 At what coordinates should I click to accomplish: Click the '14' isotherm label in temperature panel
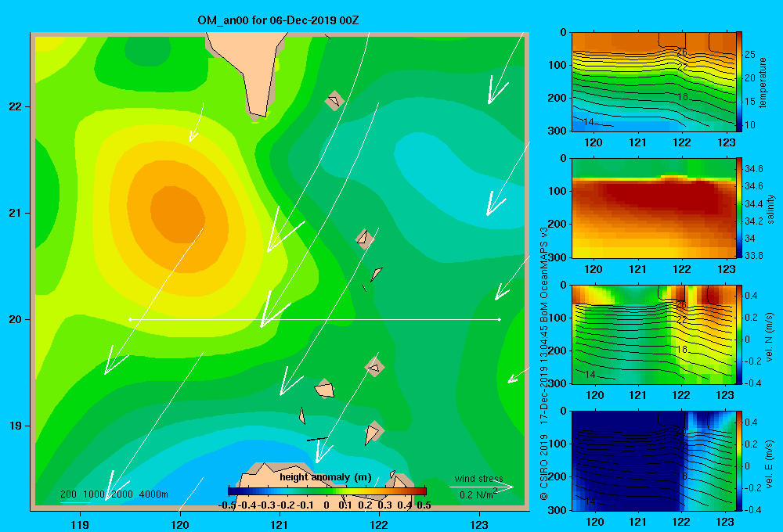588,122
